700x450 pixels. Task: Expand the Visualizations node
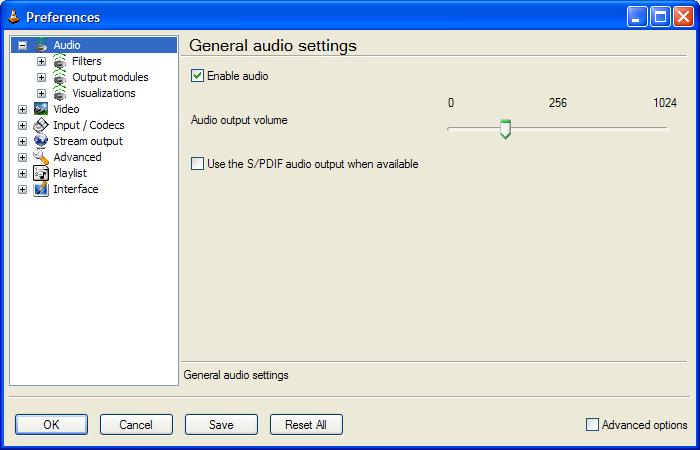coord(41,94)
